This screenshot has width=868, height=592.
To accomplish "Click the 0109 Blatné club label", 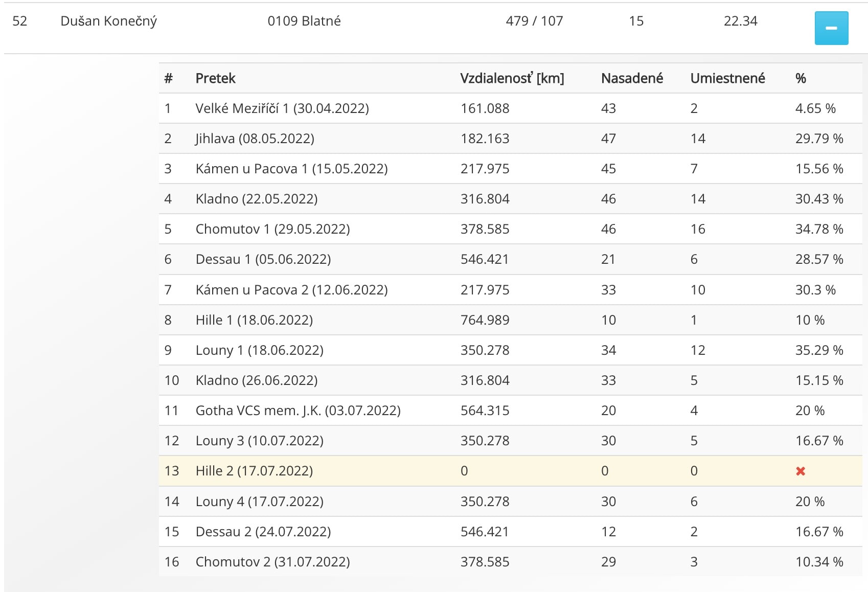I will point(304,21).
